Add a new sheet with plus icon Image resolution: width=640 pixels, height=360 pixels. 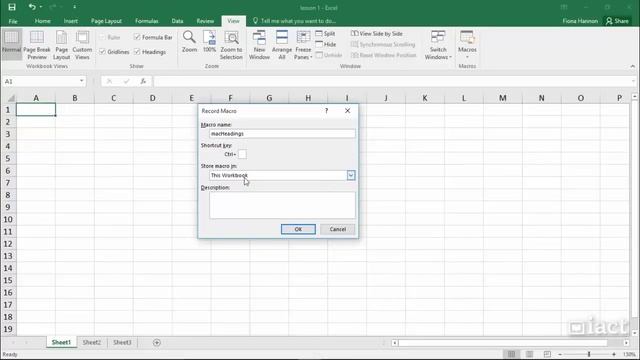tap(157, 342)
